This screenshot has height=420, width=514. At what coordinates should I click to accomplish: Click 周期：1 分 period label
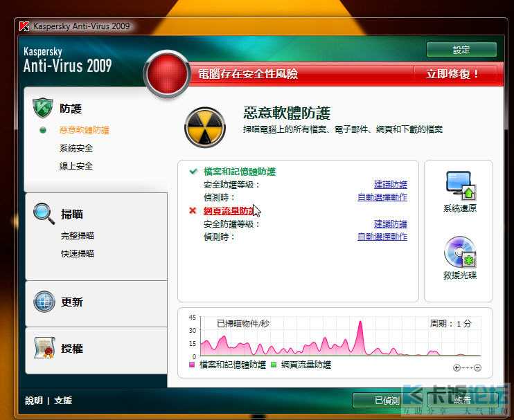click(450, 324)
